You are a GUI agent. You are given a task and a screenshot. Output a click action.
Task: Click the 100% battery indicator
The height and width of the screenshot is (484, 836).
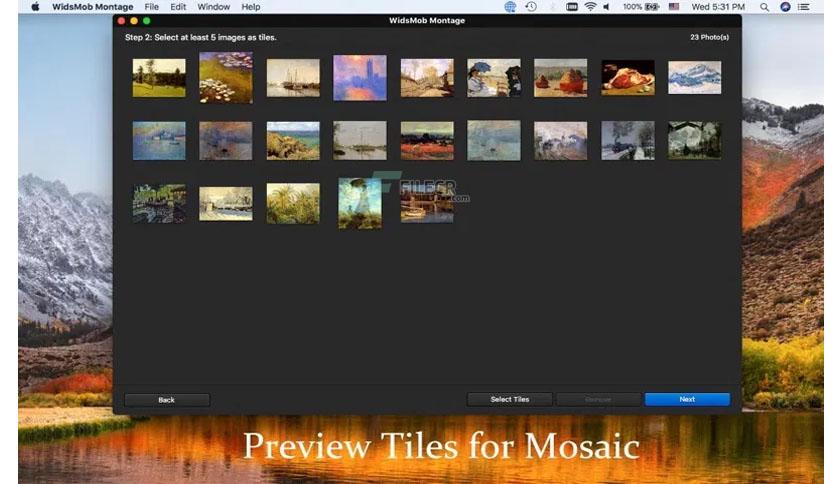click(641, 7)
